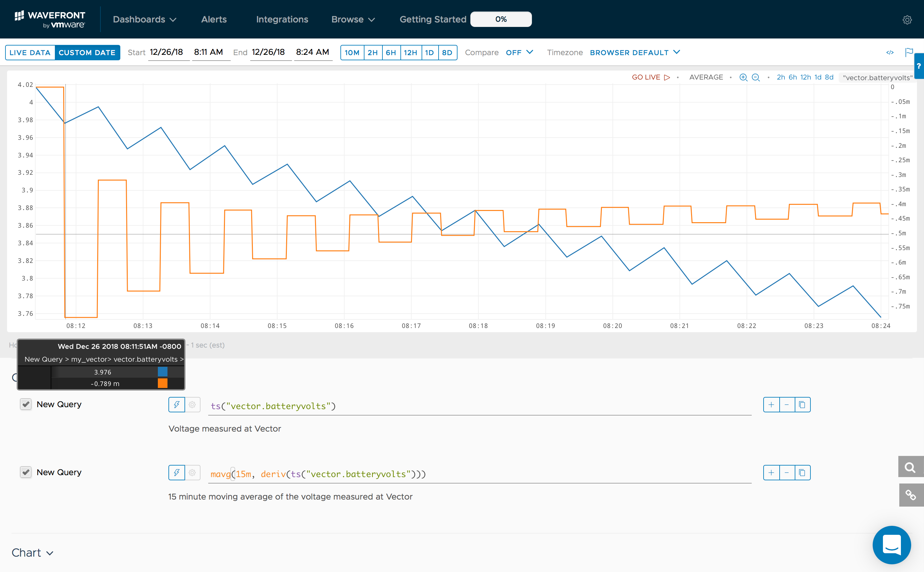Click the Getting Started 0% progress bar

tap(501, 19)
